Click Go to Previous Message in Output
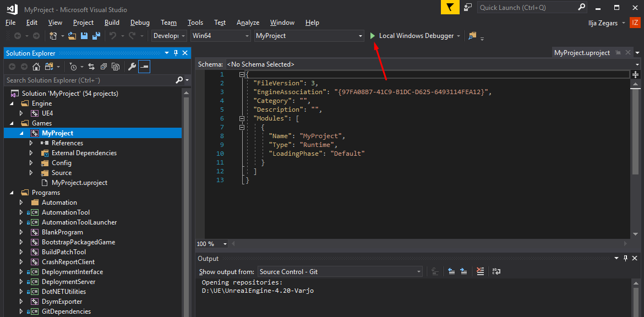 point(451,271)
